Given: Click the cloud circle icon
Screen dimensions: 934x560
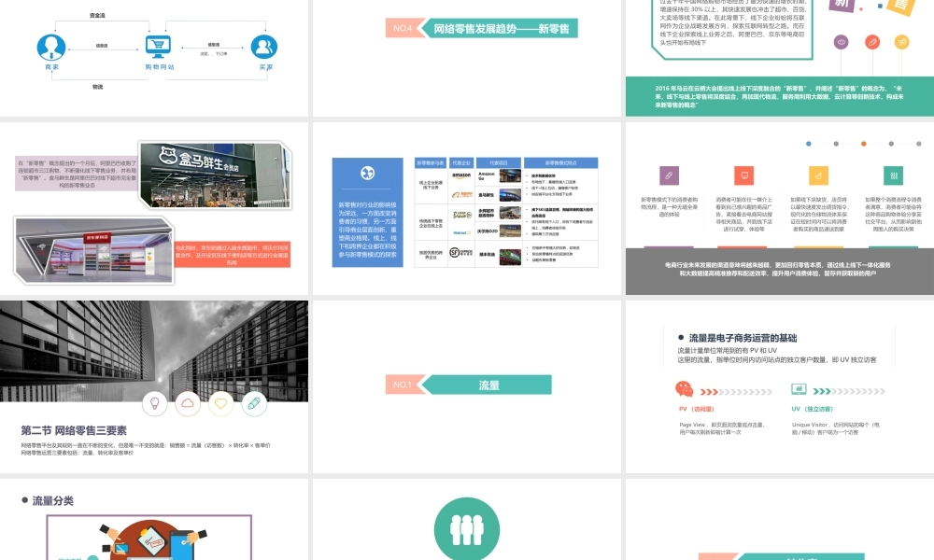Looking at the screenshot, I should (x=188, y=403).
